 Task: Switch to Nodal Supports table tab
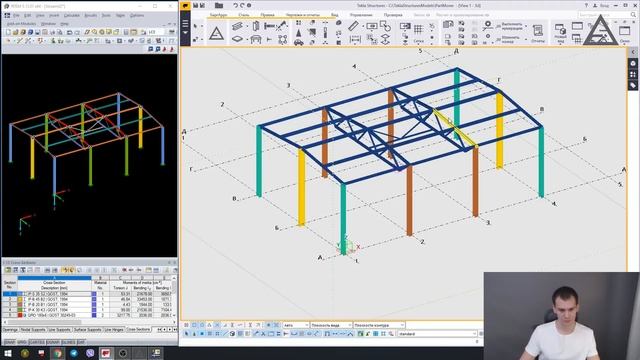tap(33, 329)
